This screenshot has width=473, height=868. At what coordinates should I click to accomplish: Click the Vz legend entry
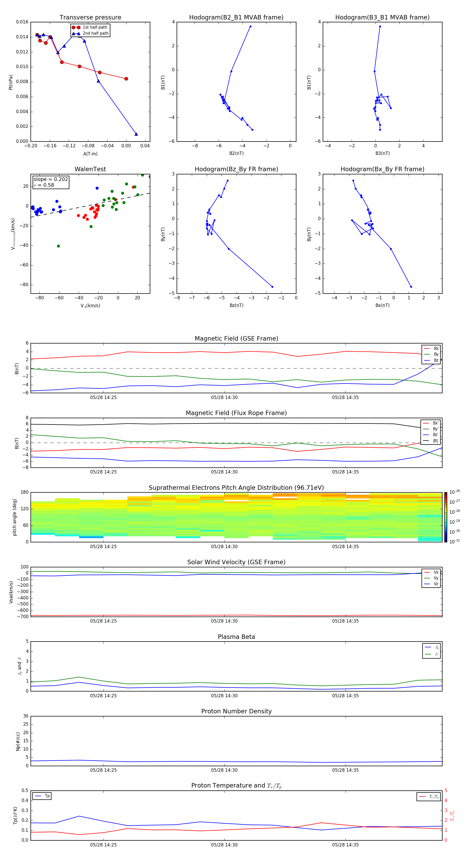tap(431, 584)
